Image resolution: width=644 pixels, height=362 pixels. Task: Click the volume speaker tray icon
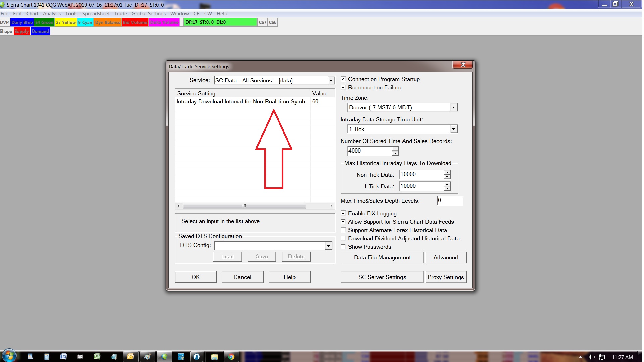tap(591, 357)
